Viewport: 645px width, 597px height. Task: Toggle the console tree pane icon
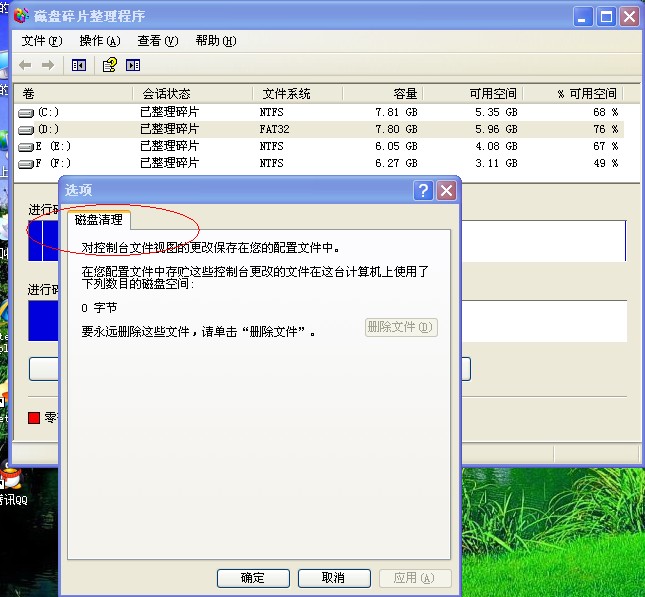[x=79, y=65]
